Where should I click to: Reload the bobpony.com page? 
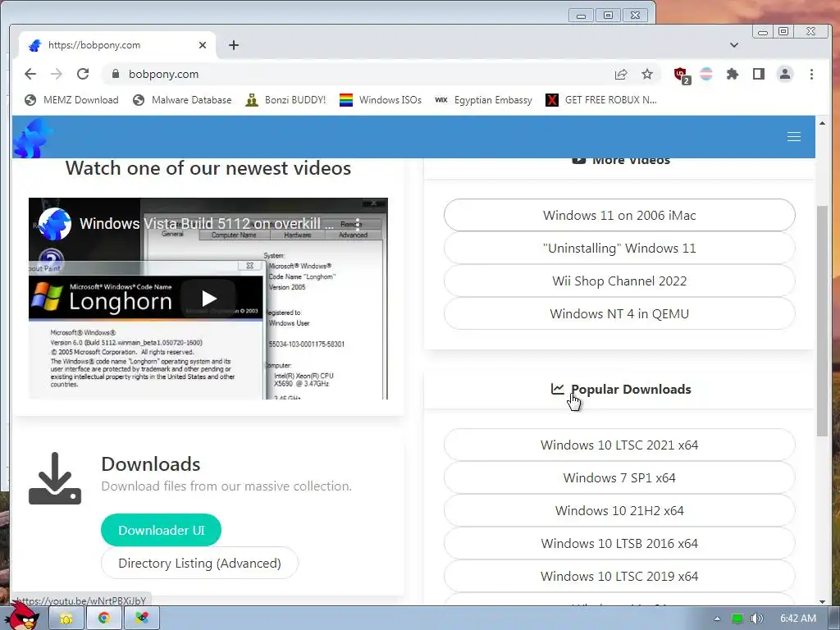83,74
